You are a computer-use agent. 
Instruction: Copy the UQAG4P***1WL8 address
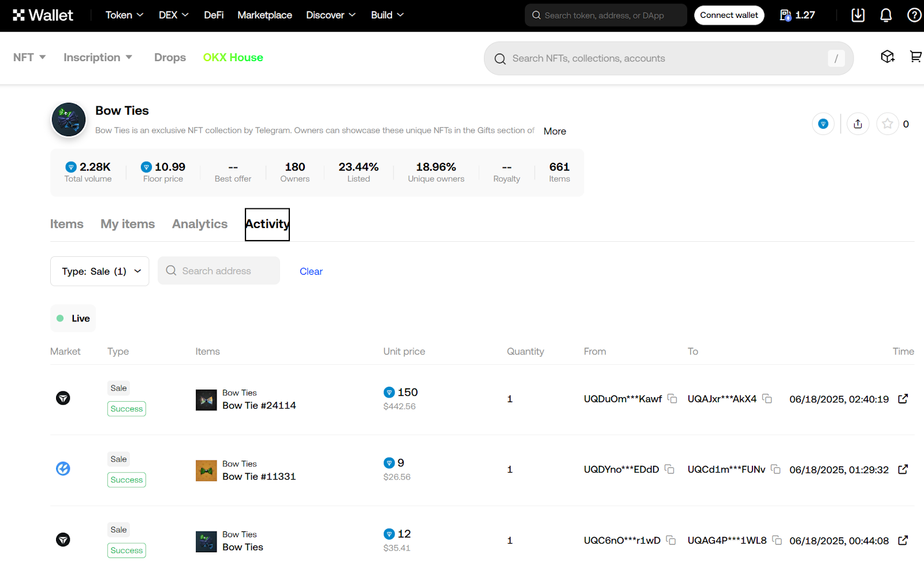tap(777, 540)
